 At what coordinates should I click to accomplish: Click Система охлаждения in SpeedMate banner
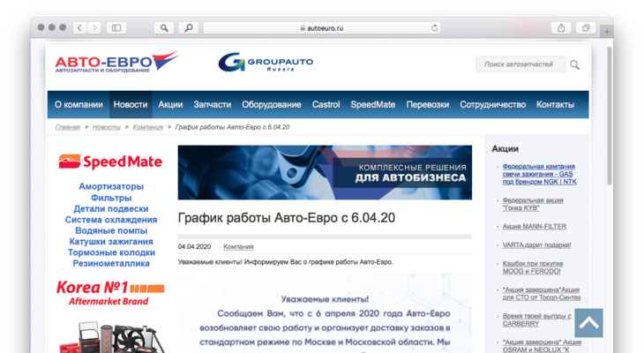click(x=111, y=220)
